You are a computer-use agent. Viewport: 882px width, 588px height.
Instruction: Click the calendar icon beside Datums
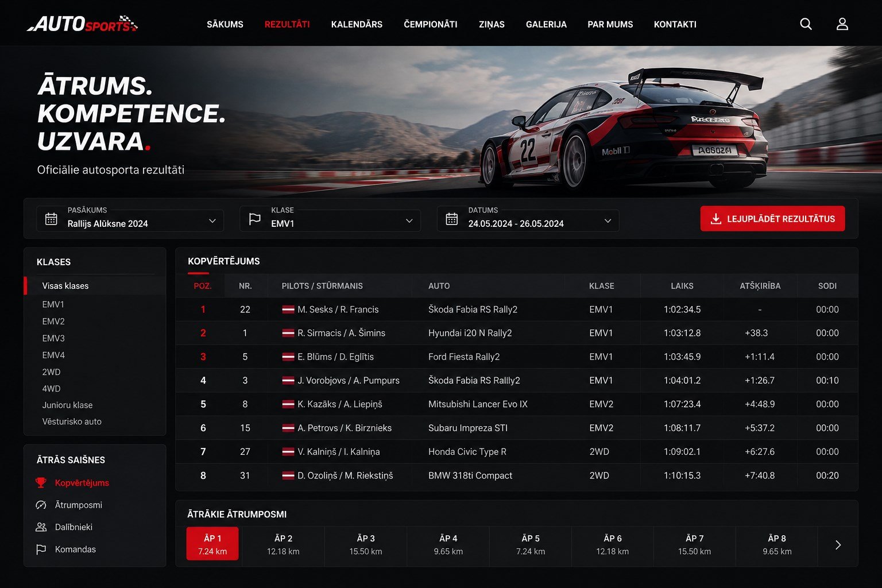[x=452, y=219]
